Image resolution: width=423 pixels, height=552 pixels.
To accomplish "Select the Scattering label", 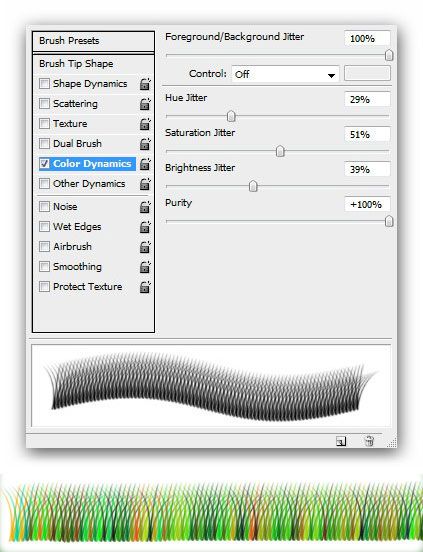I will point(75,104).
